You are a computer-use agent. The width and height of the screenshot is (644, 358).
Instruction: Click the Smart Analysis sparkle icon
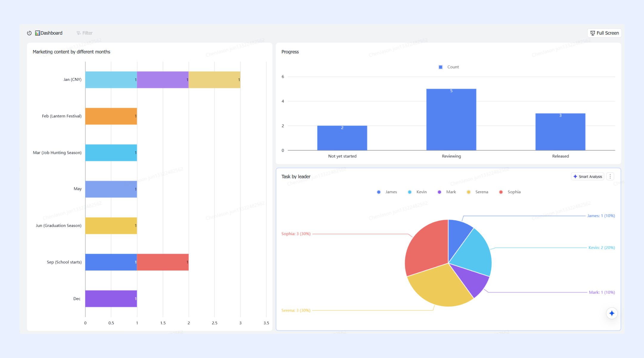point(575,177)
